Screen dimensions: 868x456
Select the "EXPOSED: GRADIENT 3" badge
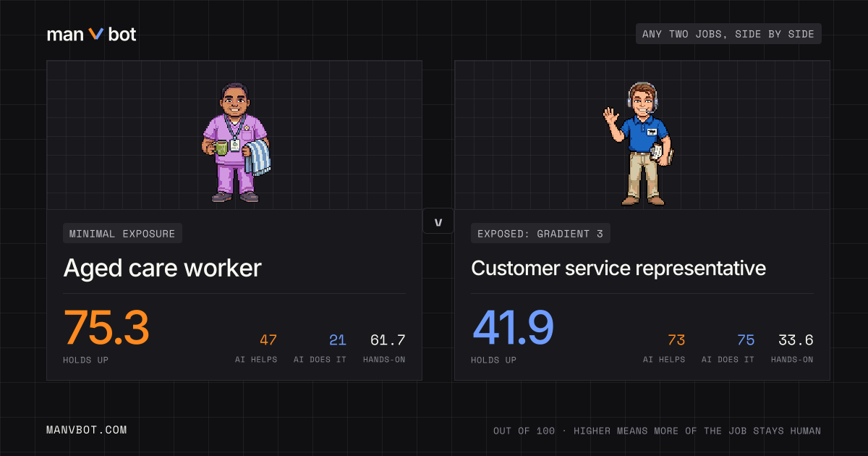coord(540,234)
